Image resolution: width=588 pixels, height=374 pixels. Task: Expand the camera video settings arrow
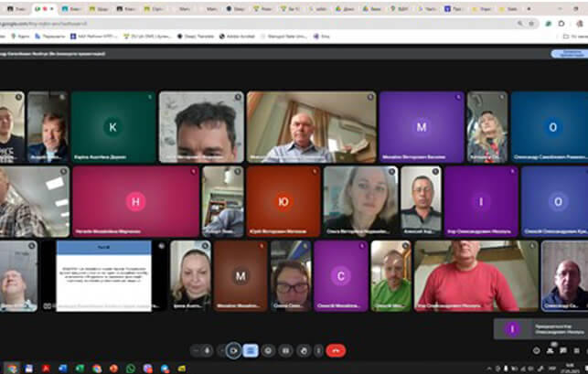pos(222,350)
